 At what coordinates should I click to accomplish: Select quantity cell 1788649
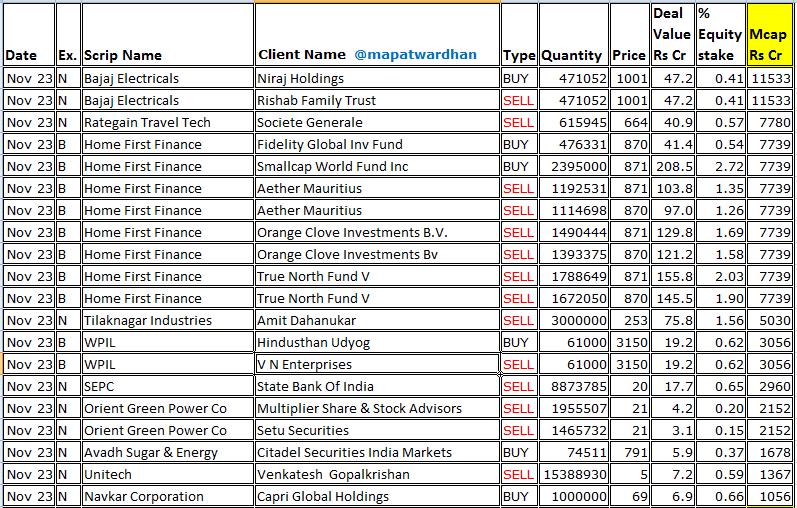click(x=574, y=276)
